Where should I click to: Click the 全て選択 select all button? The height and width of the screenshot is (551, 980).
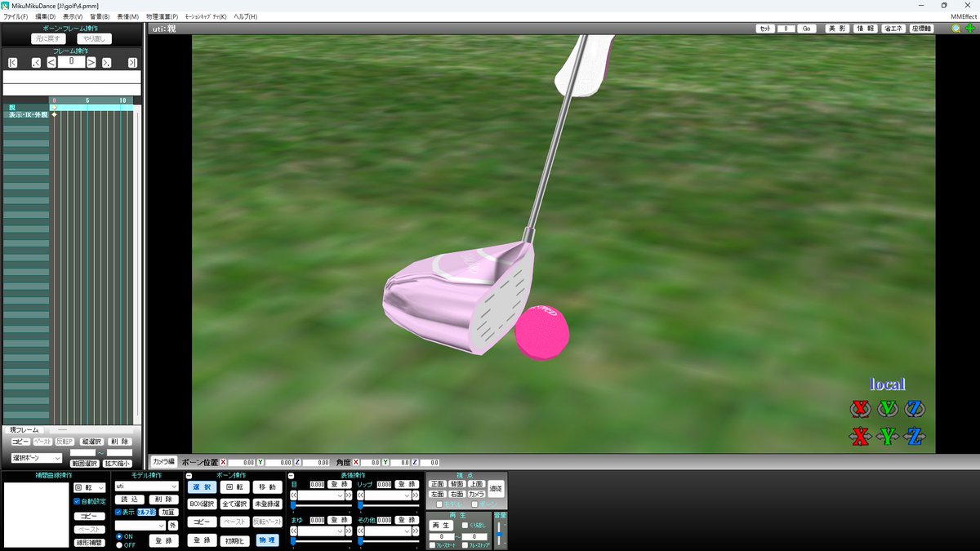pyautogui.click(x=234, y=504)
